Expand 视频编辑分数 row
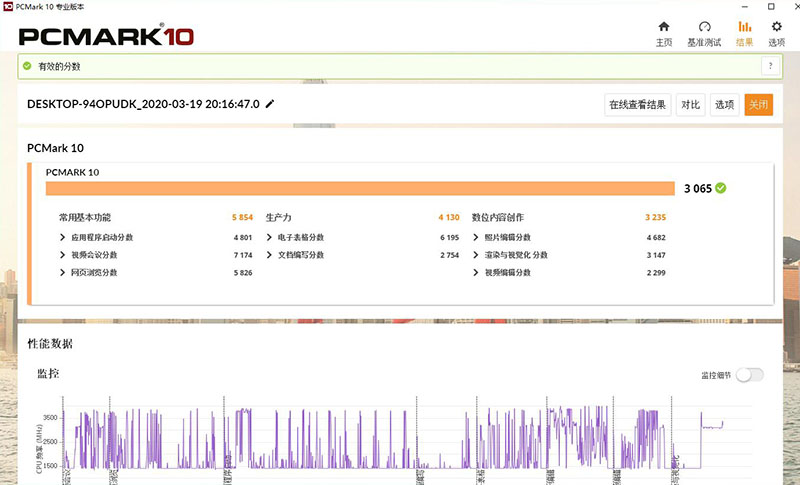The height and width of the screenshot is (485, 800). click(476, 272)
